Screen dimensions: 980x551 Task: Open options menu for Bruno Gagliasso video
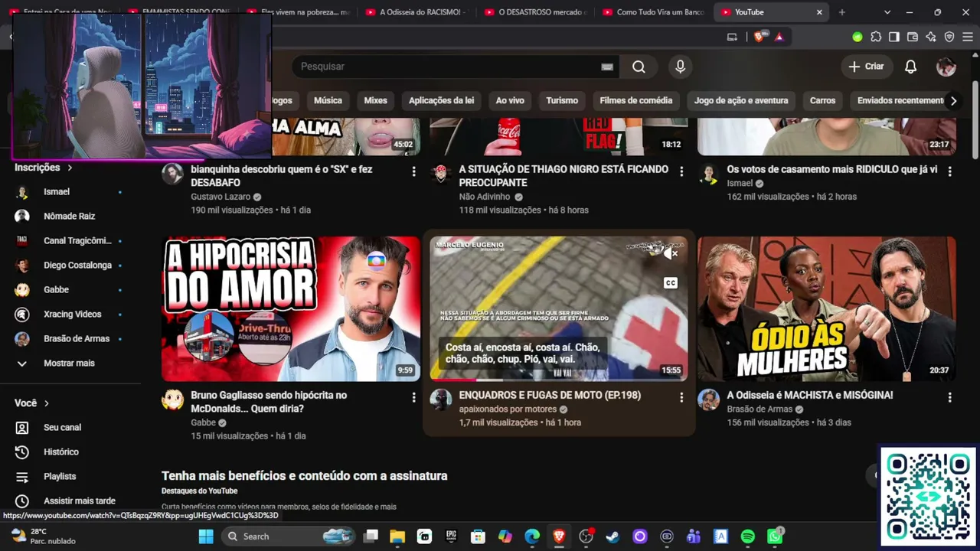(x=413, y=397)
